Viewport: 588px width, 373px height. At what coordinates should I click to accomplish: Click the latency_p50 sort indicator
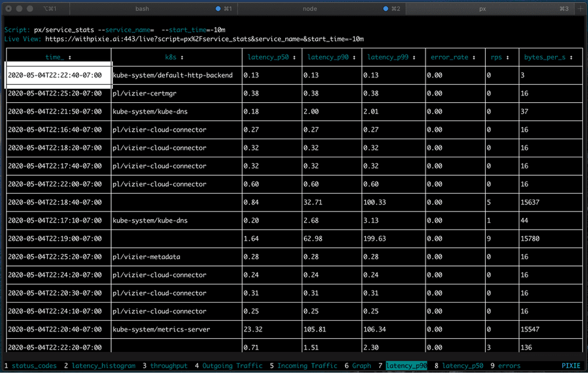(294, 58)
